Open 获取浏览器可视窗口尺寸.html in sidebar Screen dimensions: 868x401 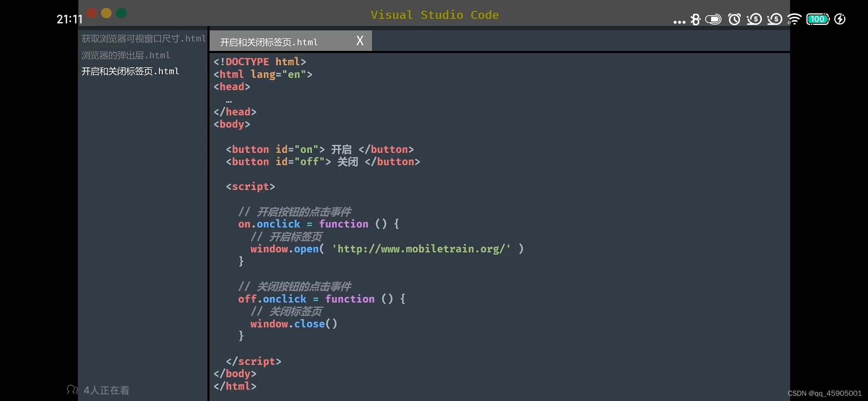click(144, 39)
